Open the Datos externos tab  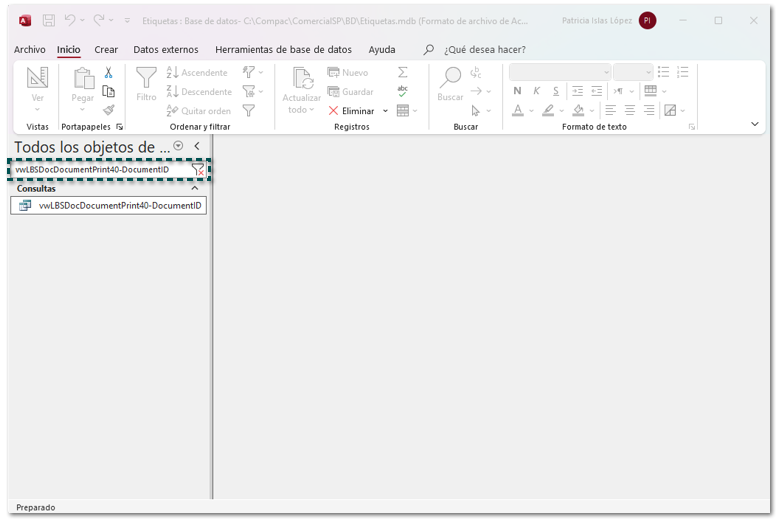pos(166,49)
